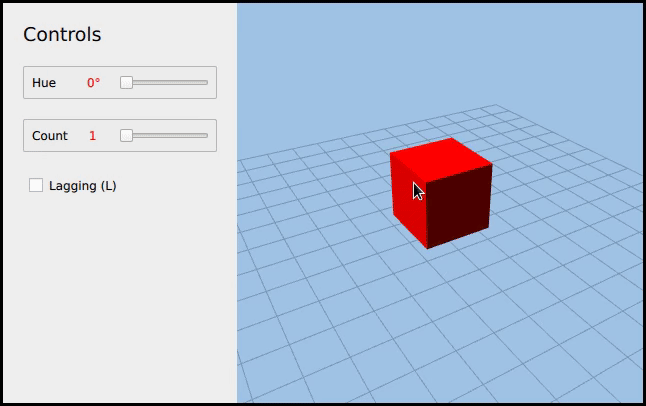Click the Lagging (L) label text
The image size is (646, 406).
click(x=82, y=186)
